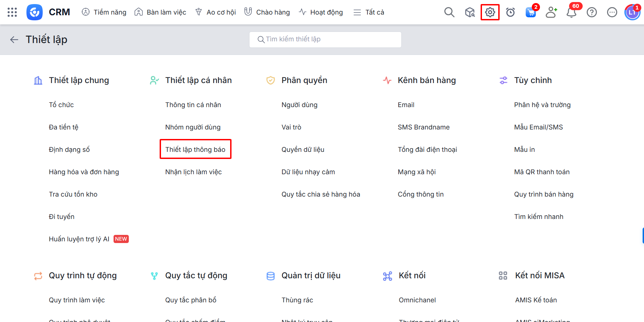The height and width of the screenshot is (322, 644).
Task: Open the app launcher grid icon
Action: pos(12,12)
